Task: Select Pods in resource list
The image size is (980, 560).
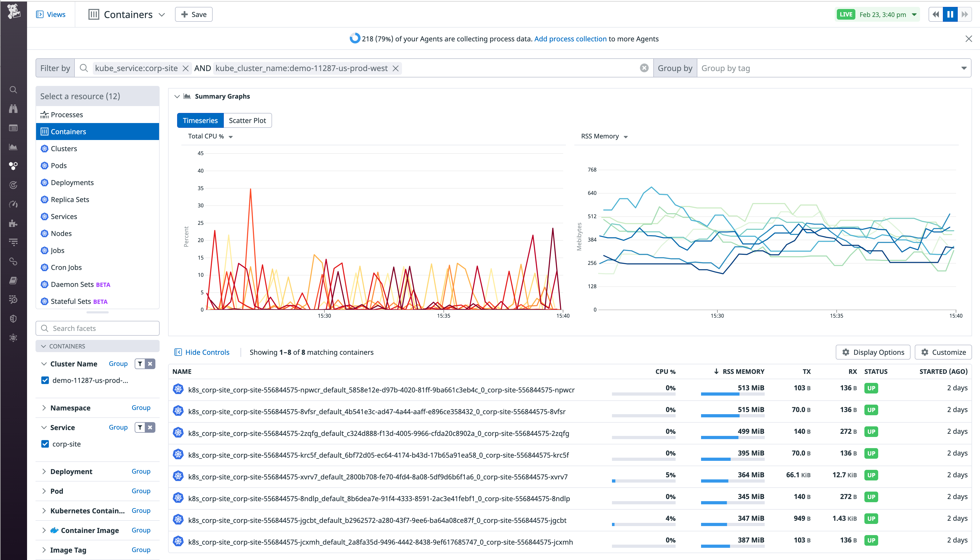Action: tap(59, 165)
